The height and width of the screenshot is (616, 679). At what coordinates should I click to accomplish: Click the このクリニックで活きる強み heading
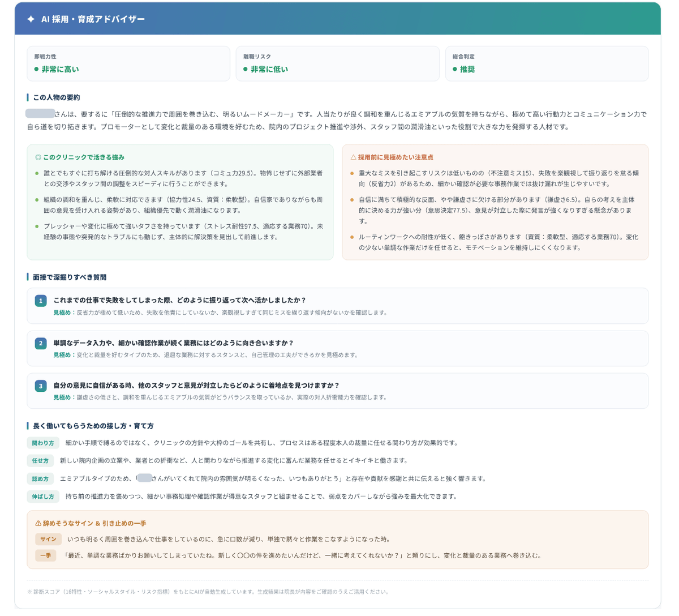pos(84,157)
